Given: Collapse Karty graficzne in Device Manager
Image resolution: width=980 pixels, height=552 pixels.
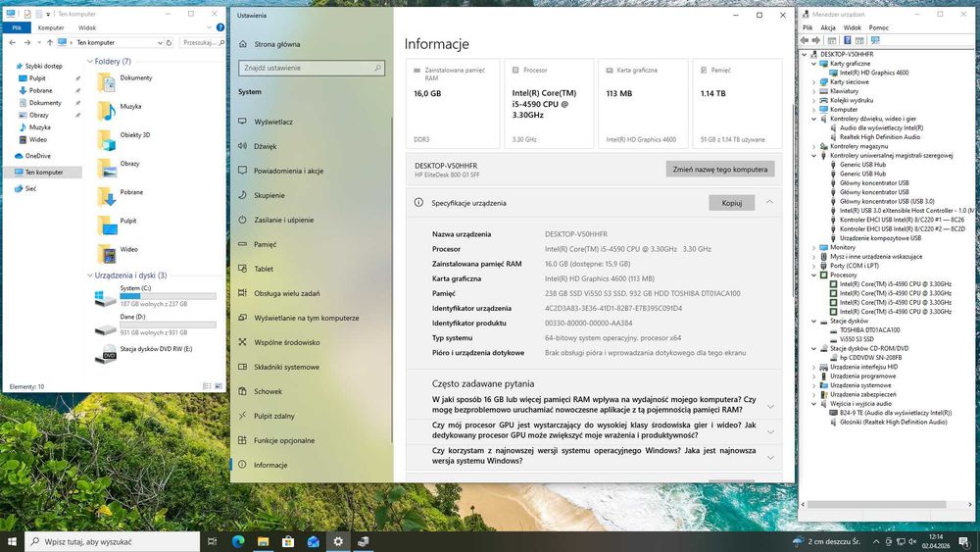Looking at the screenshot, I should 813,63.
